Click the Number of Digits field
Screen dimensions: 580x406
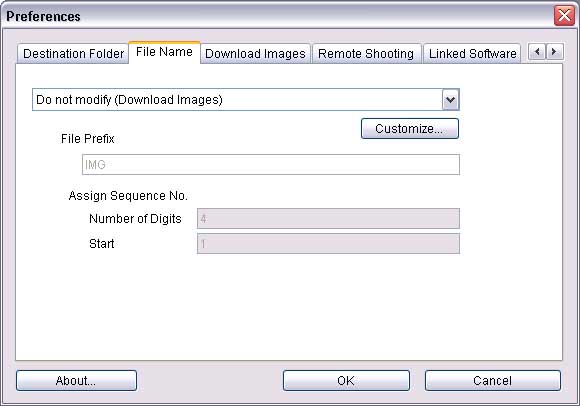tap(328, 219)
